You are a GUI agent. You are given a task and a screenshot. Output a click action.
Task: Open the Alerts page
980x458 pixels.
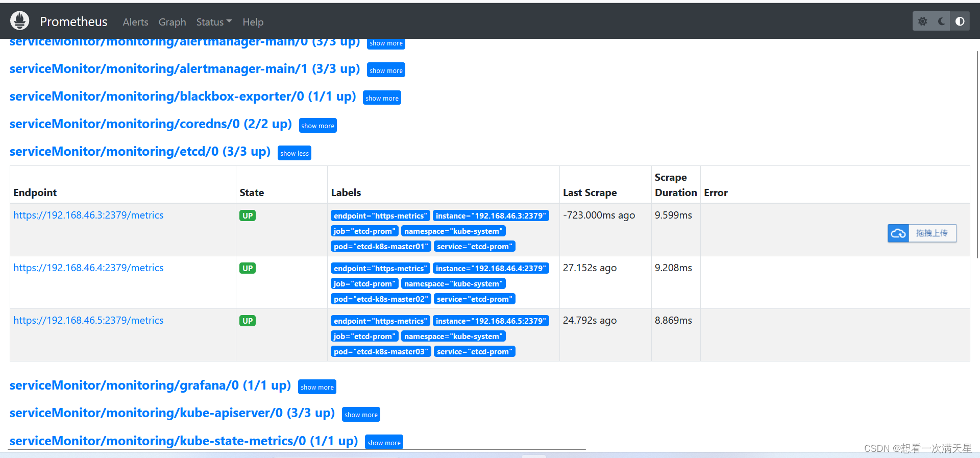pyautogui.click(x=135, y=22)
